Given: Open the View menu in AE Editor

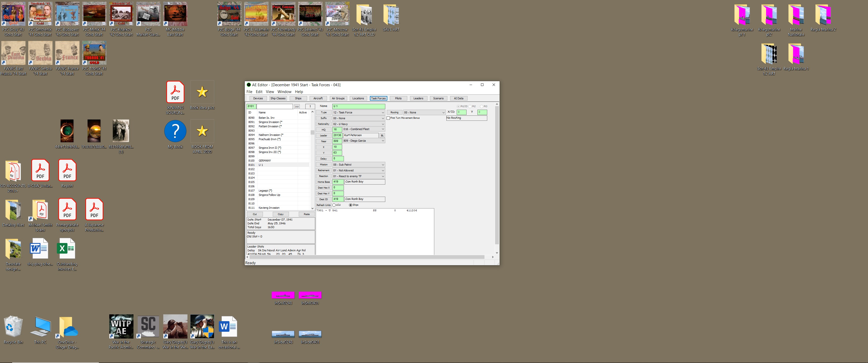Looking at the screenshot, I should [x=269, y=92].
